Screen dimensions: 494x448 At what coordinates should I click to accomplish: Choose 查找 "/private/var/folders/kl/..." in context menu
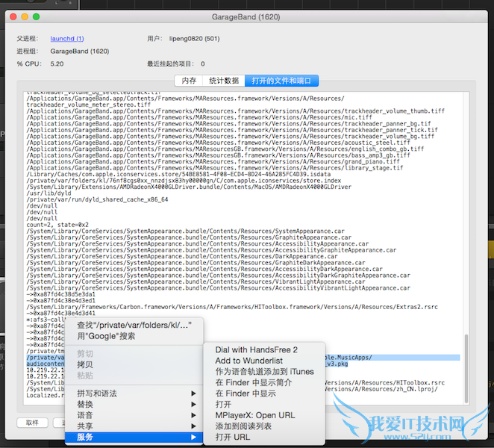click(134, 326)
